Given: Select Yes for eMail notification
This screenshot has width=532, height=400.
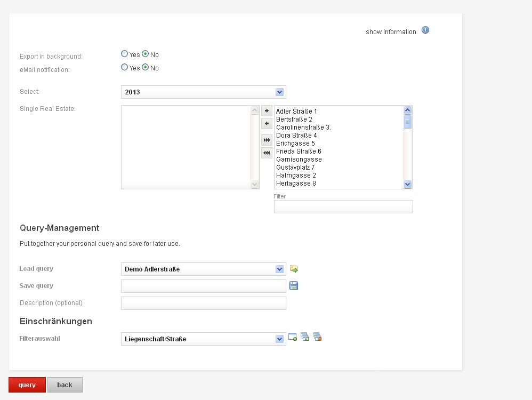Looking at the screenshot, I should (x=125, y=67).
